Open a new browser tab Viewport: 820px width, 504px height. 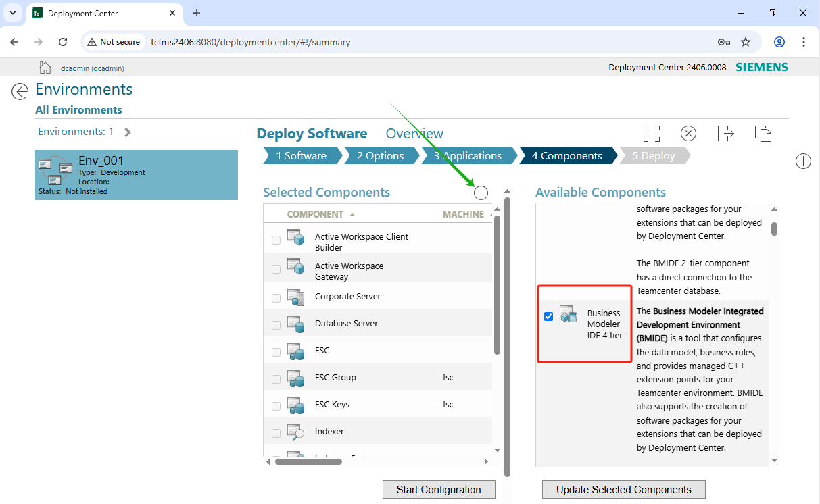pyautogui.click(x=197, y=13)
